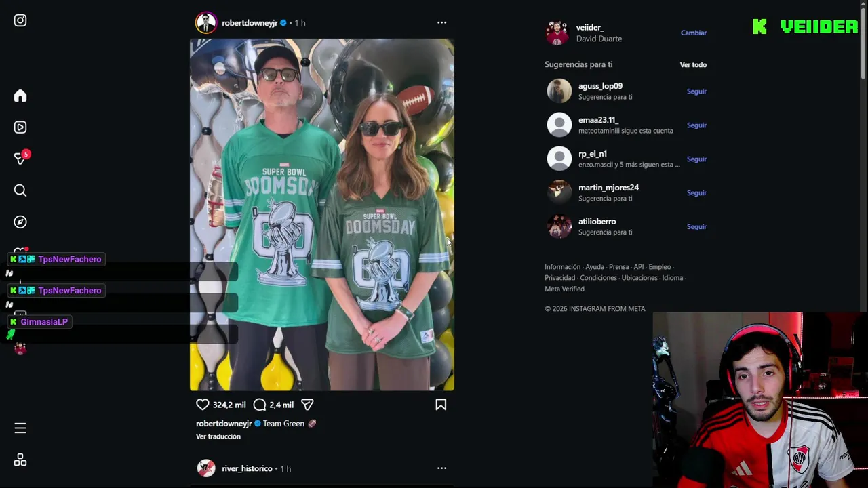Open the three-dot options on robertdowneyjr post

click(441, 22)
